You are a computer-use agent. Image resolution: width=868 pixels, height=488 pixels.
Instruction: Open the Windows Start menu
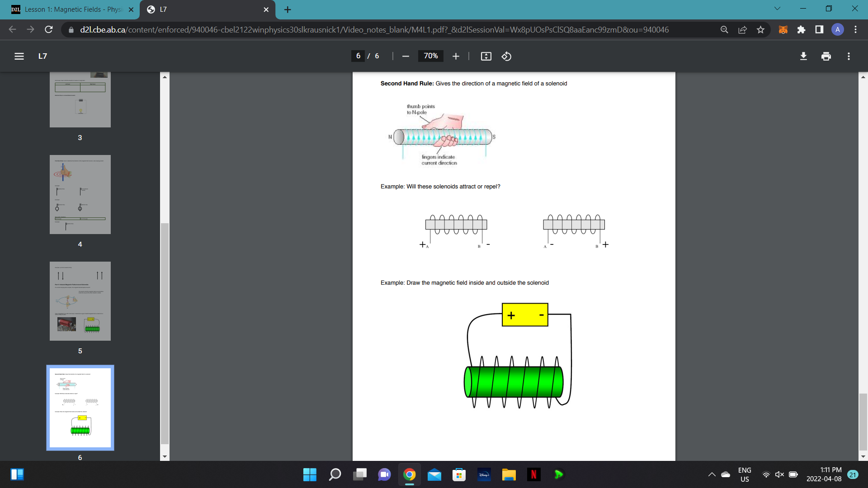(x=310, y=474)
